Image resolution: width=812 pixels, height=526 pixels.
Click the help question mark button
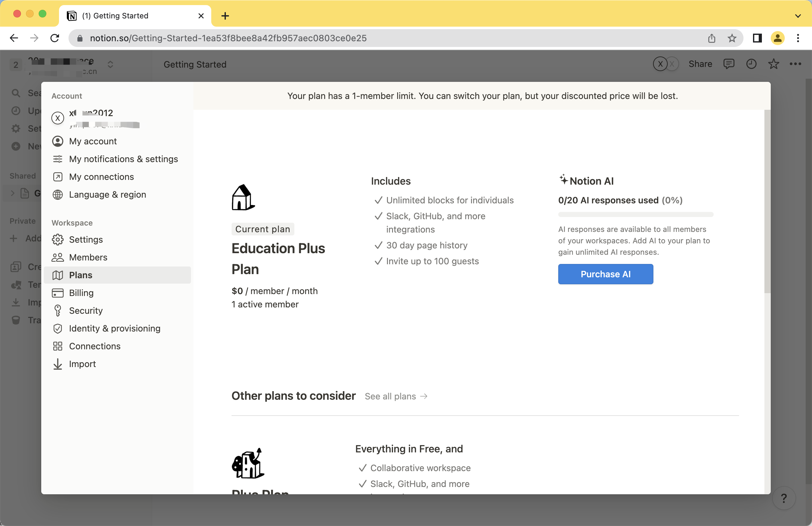pos(784,498)
